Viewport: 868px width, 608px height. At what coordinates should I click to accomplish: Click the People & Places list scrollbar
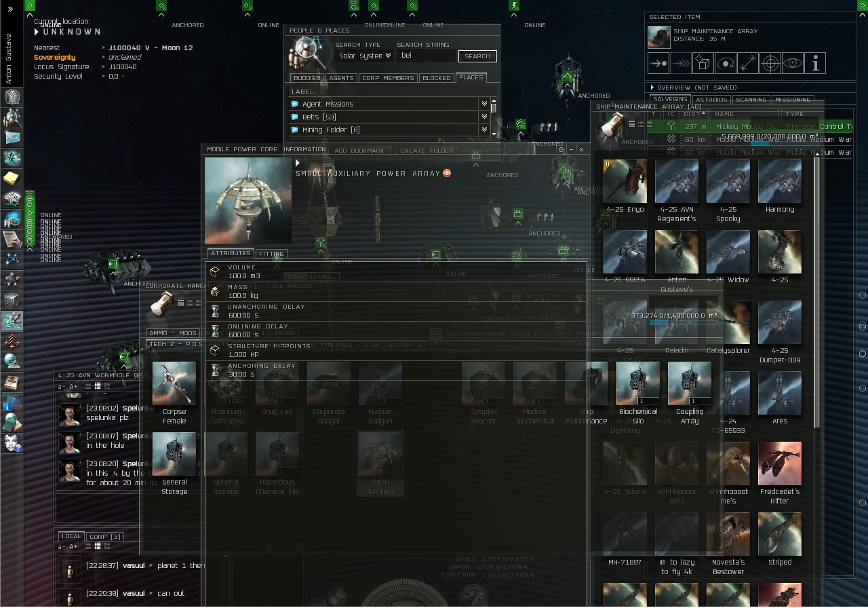(x=494, y=107)
